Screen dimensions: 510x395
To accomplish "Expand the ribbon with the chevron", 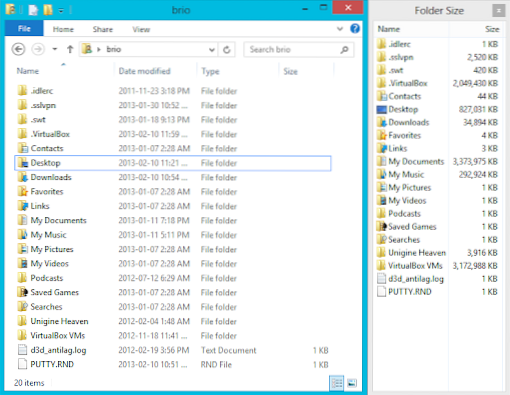I will tap(340, 29).
